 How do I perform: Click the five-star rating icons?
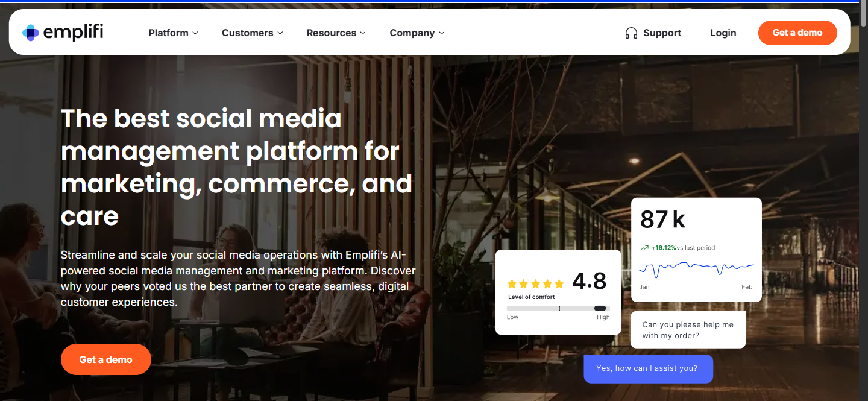[x=535, y=283]
